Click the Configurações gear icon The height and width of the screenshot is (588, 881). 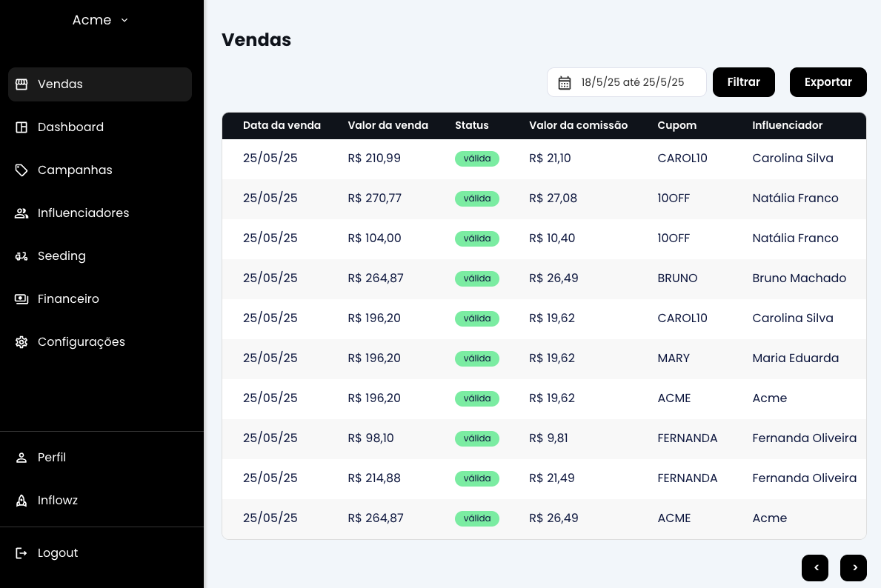point(21,342)
